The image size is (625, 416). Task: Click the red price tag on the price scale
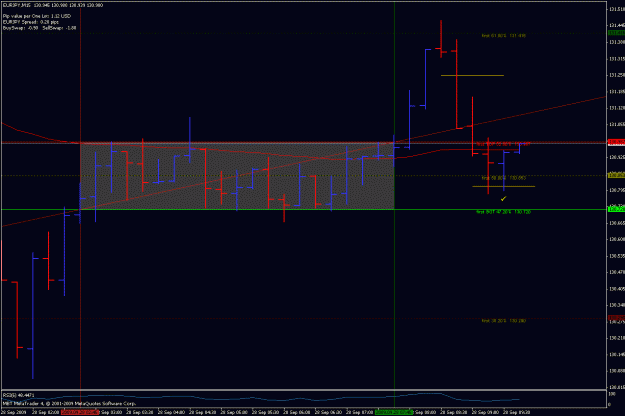(616, 141)
